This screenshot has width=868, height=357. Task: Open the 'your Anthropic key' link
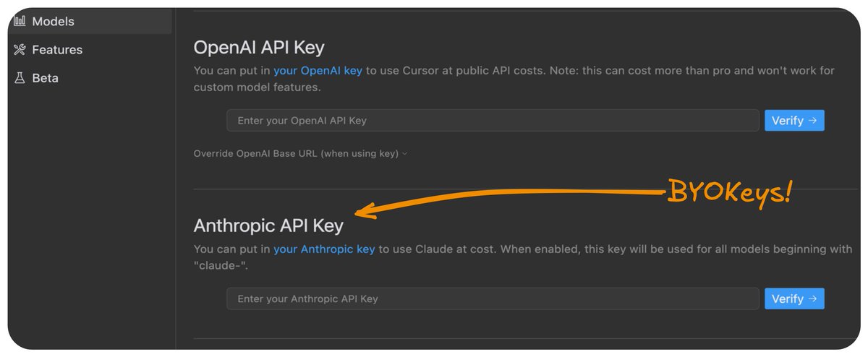(x=324, y=249)
